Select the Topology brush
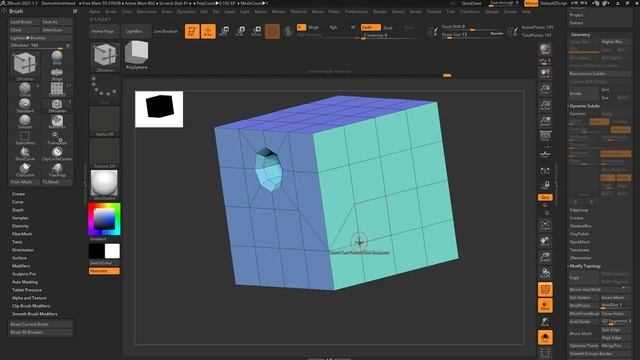This screenshot has width=640, height=360. tap(57, 169)
